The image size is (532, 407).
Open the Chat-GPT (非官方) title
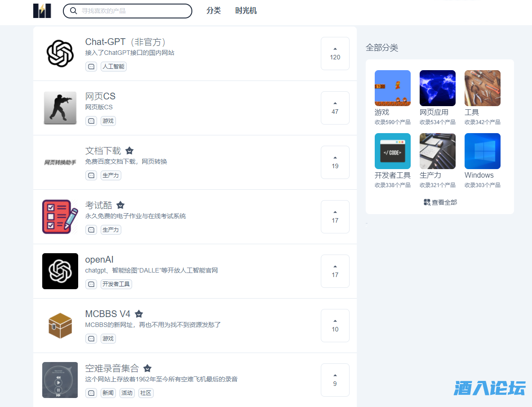pos(125,42)
